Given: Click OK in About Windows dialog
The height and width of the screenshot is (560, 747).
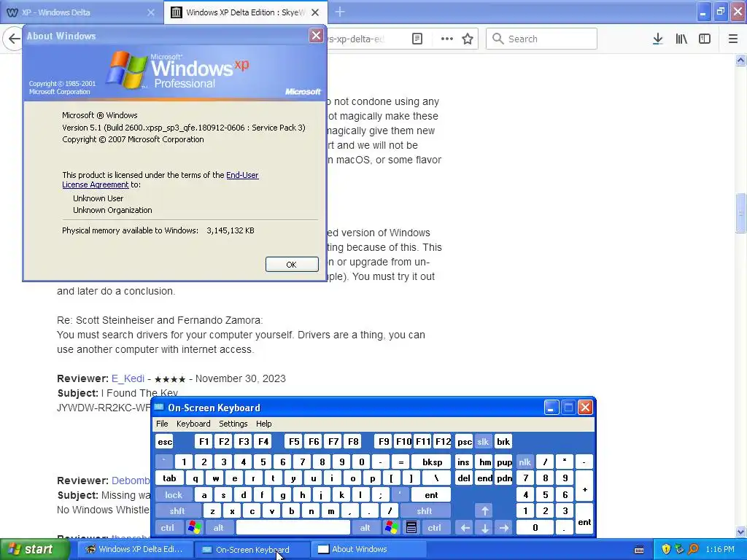Looking at the screenshot, I should click(x=292, y=265).
